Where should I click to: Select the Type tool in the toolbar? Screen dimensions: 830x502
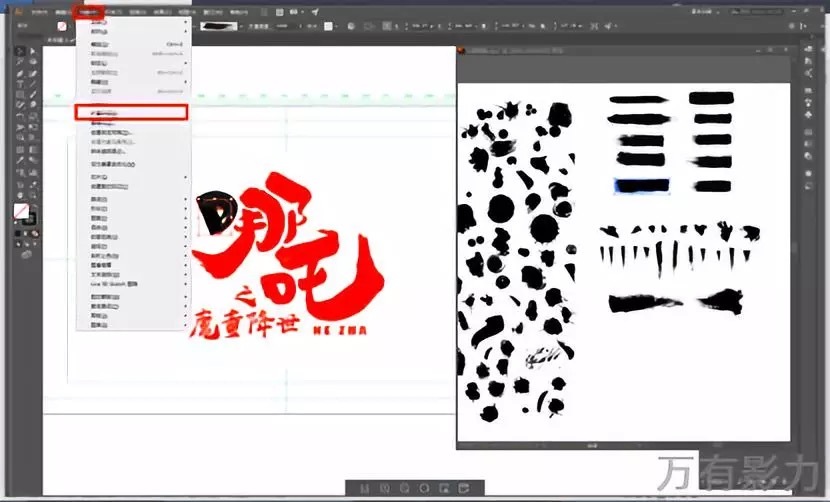point(21,84)
